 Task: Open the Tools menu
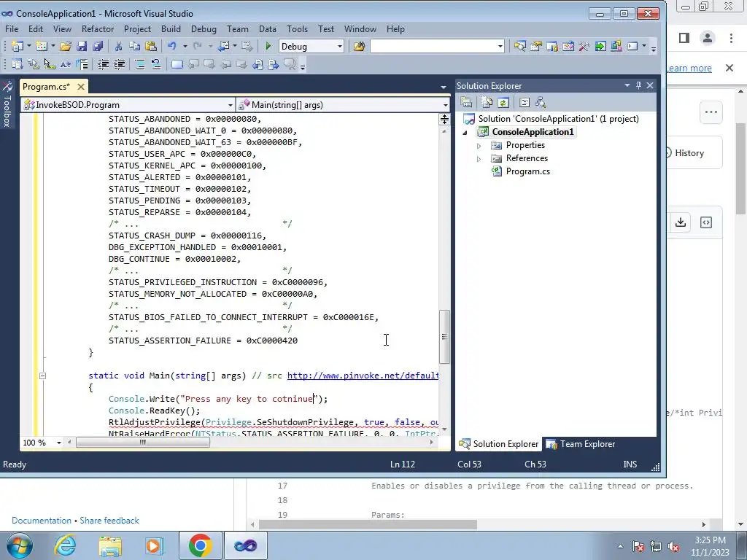[297, 29]
